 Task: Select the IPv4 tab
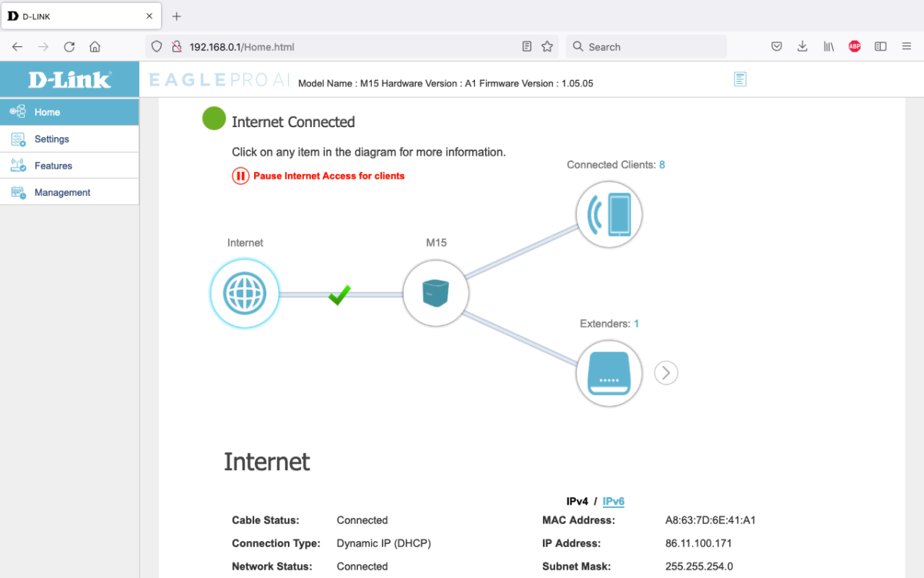click(577, 502)
